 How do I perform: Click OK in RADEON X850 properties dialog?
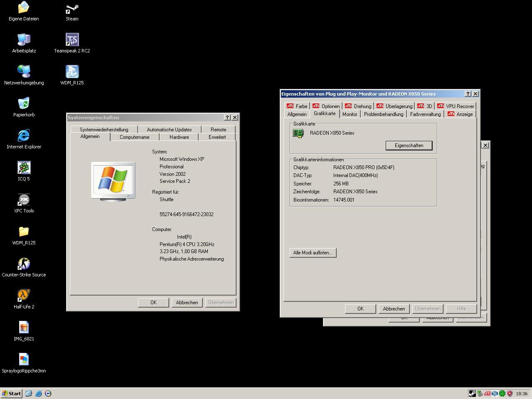(x=360, y=309)
